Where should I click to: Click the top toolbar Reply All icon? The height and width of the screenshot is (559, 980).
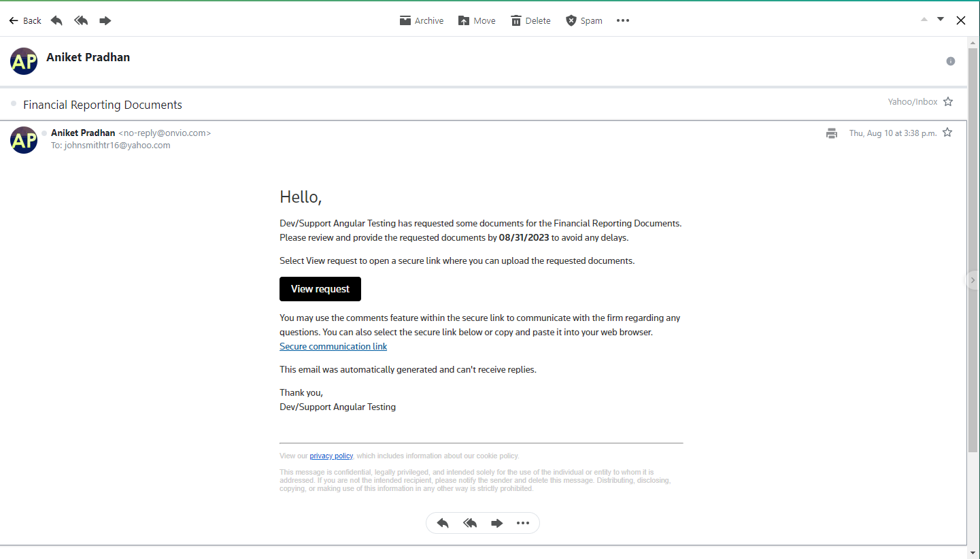pos(81,20)
